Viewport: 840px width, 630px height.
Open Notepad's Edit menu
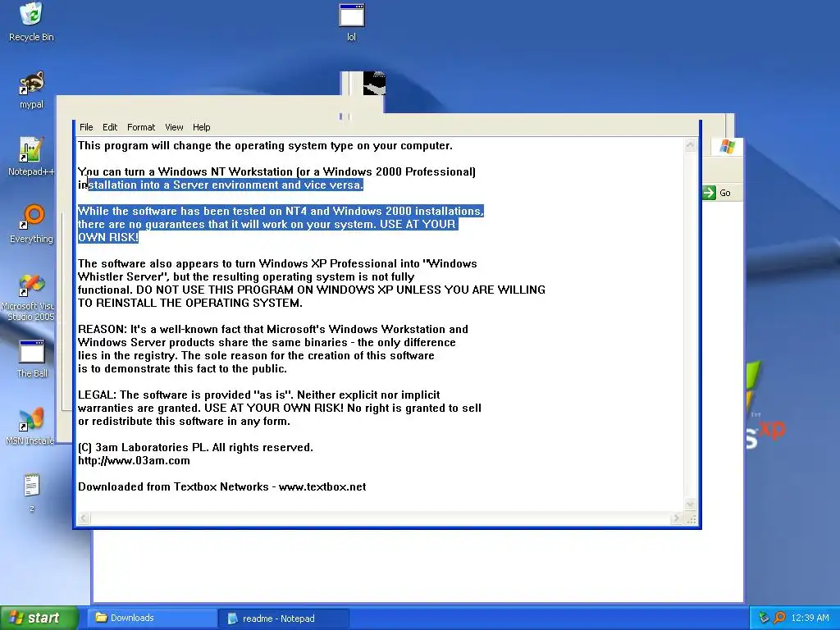pyautogui.click(x=110, y=127)
